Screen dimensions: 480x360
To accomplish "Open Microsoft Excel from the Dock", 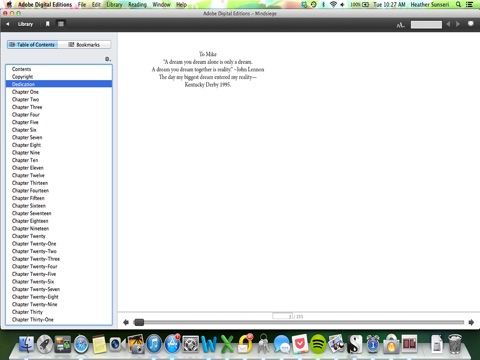I will point(227,344).
